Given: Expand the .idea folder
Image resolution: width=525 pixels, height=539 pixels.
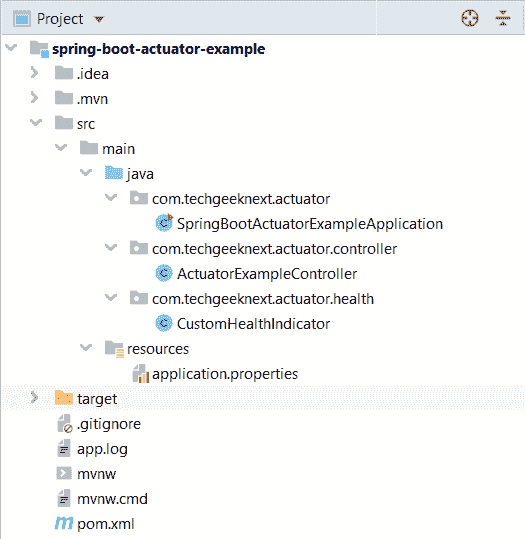Looking at the screenshot, I should [x=34, y=73].
